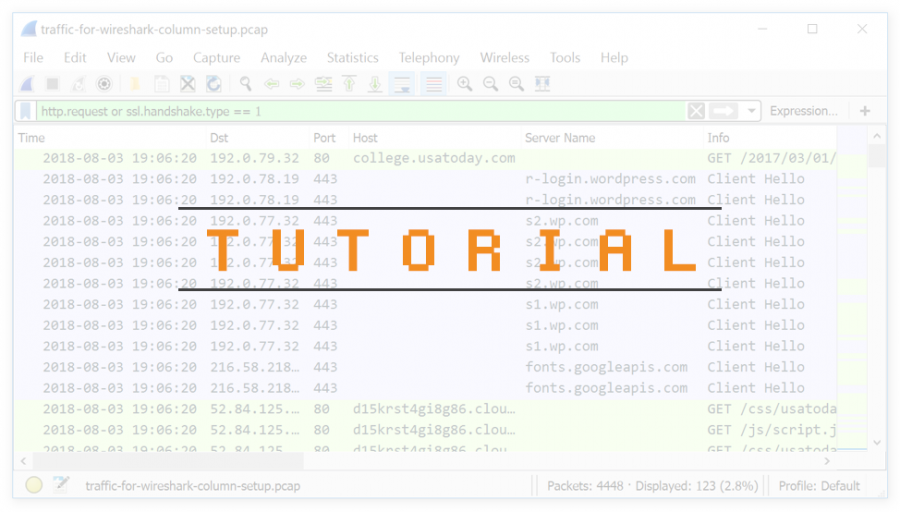The width and height of the screenshot is (900, 512).
Task: Jump to the last packet icon
Action: click(x=375, y=84)
